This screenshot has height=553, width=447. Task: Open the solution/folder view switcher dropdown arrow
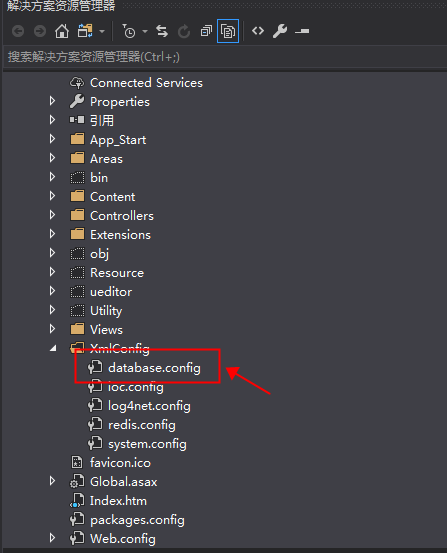click(x=102, y=31)
